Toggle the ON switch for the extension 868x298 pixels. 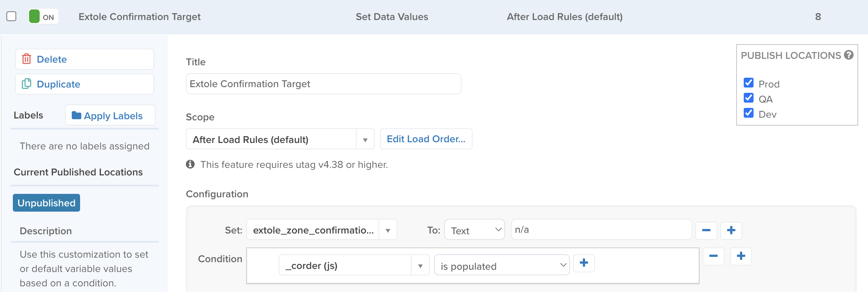point(43,17)
